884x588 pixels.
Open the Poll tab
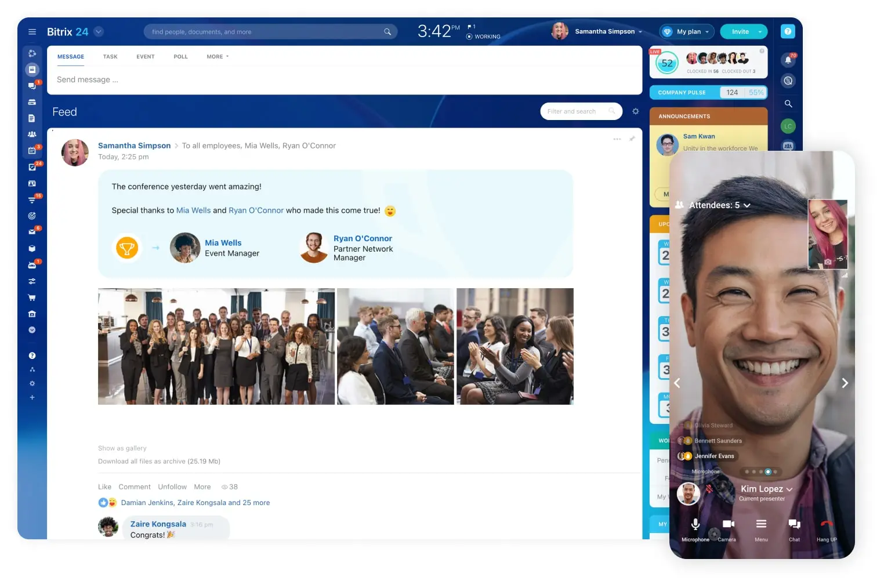click(x=180, y=57)
